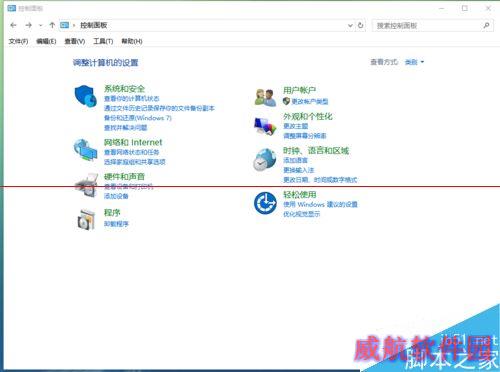Open the 帮助(H) menu
The height and width of the screenshot is (372, 500).
click(132, 41)
